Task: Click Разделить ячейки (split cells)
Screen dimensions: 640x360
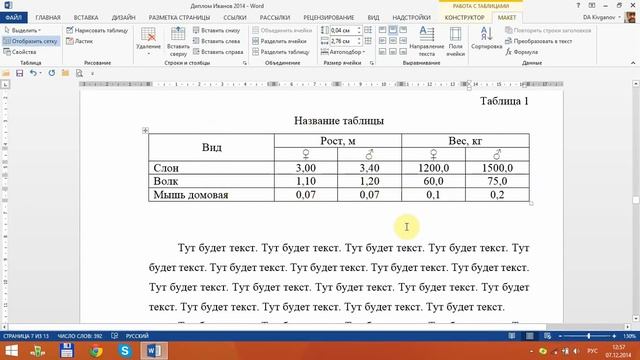Action: pos(280,41)
